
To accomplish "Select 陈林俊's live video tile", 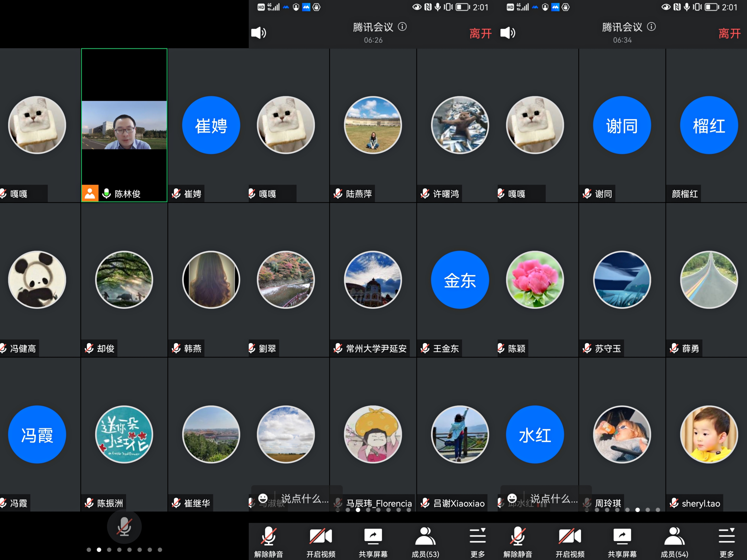I will click(x=124, y=125).
